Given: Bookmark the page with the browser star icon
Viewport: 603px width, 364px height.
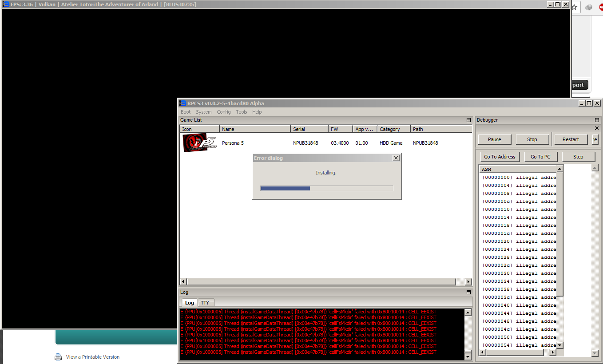Looking at the screenshot, I should click(574, 7).
